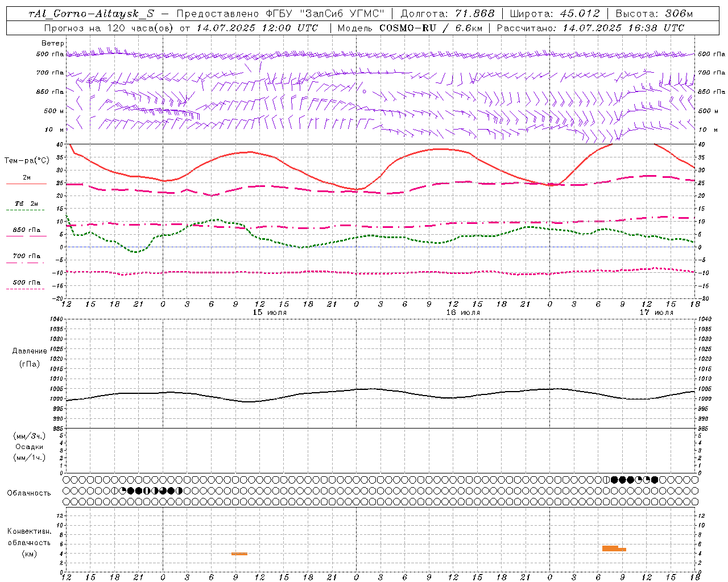Click the Тем-ра(°C) temperature panel label

27,161
